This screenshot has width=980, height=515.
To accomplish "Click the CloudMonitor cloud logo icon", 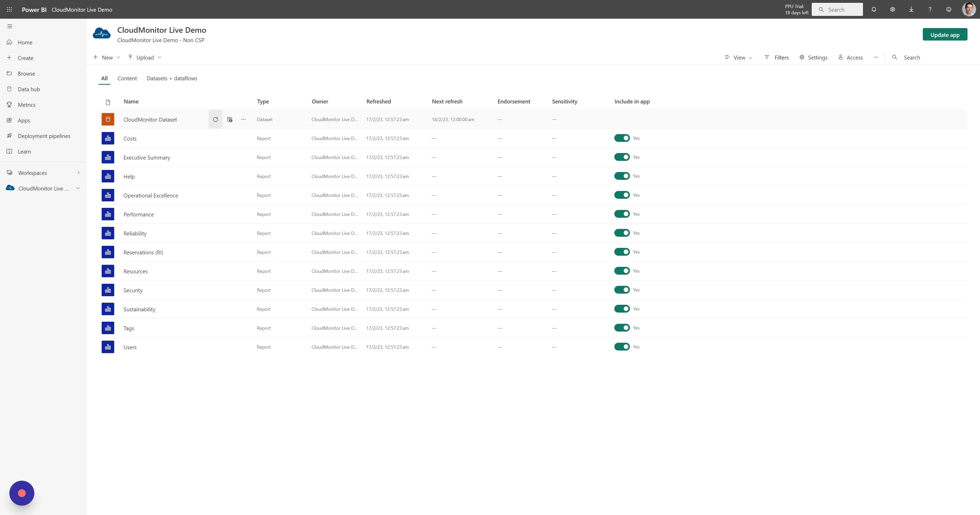I will [x=102, y=34].
